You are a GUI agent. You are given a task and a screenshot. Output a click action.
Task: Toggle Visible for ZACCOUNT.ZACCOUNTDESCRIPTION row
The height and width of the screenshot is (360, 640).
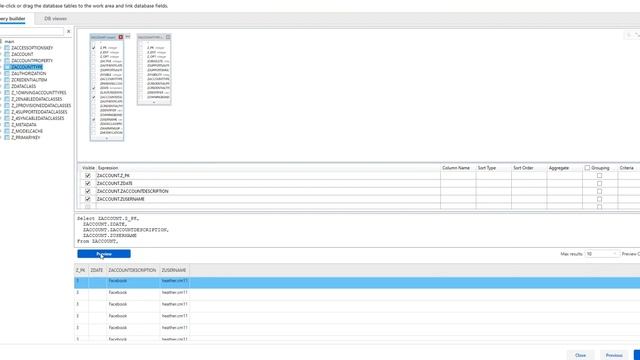[x=88, y=191]
